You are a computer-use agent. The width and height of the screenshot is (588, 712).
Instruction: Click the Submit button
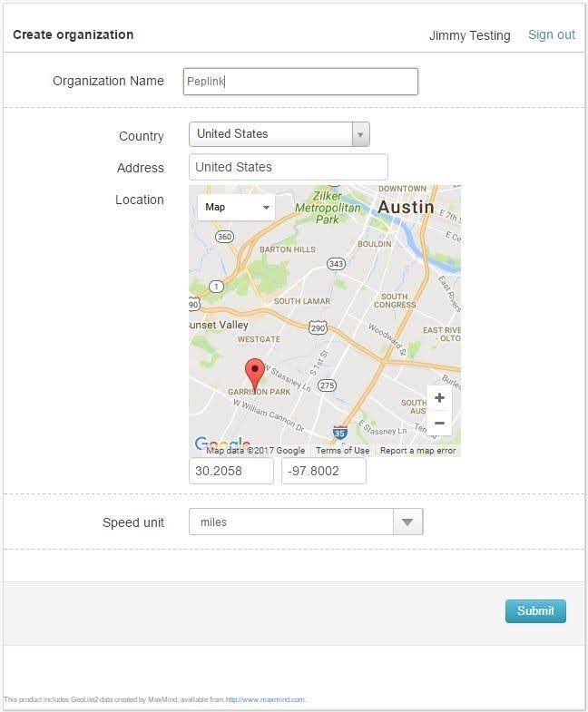coord(535,610)
